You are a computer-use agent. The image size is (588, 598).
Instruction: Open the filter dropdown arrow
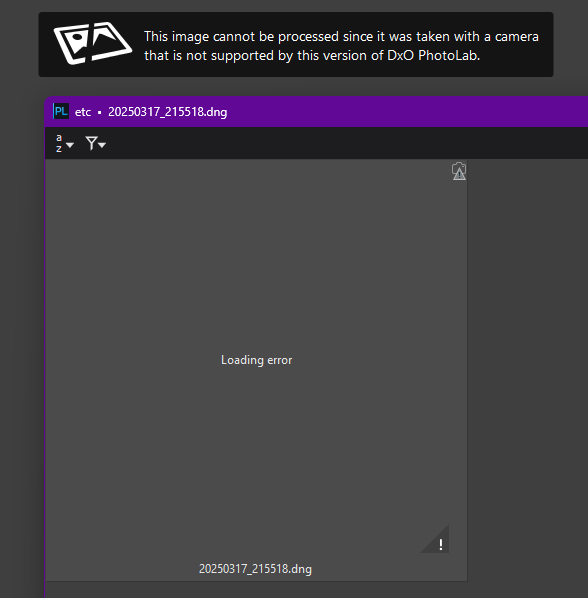tap(102, 145)
